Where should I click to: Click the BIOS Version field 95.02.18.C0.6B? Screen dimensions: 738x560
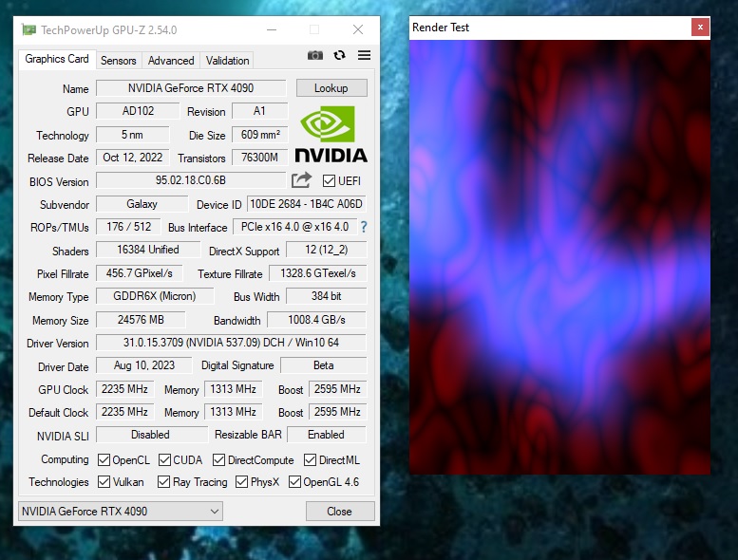click(x=191, y=180)
